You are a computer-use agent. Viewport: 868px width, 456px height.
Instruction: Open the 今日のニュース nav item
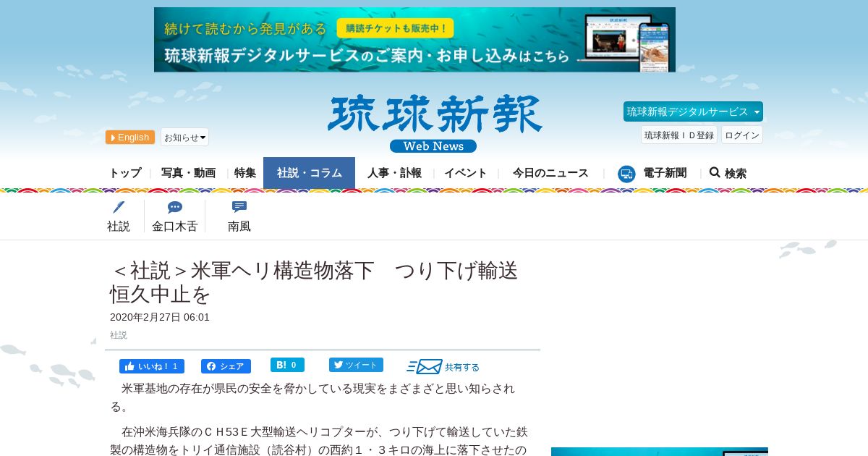click(550, 173)
